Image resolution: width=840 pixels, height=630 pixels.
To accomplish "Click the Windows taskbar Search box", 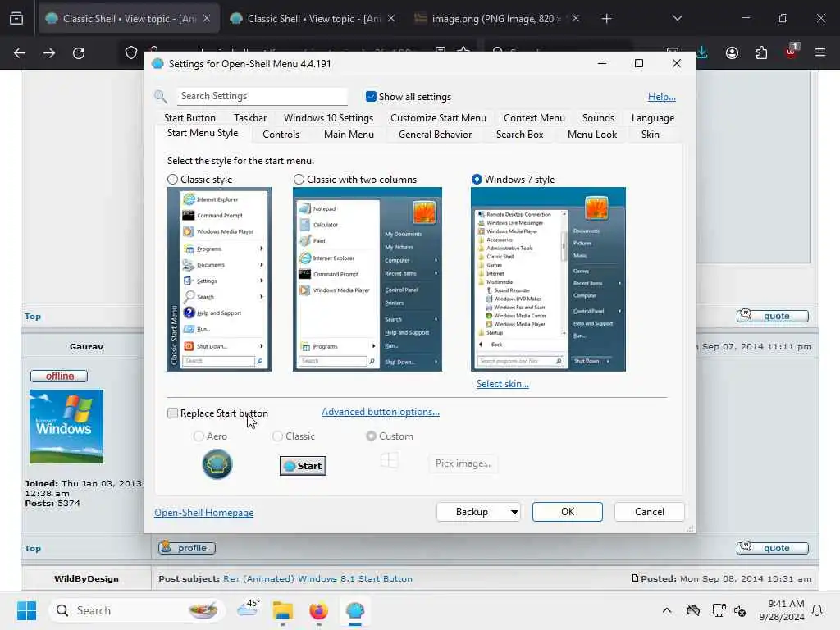I will pos(137,610).
